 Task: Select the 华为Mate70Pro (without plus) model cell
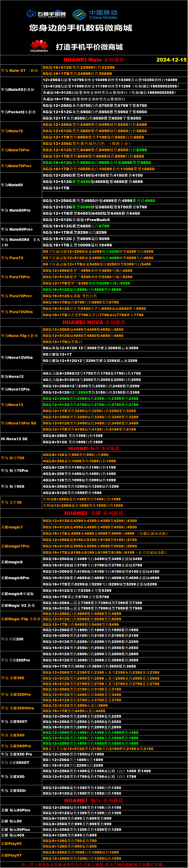click(21, 150)
